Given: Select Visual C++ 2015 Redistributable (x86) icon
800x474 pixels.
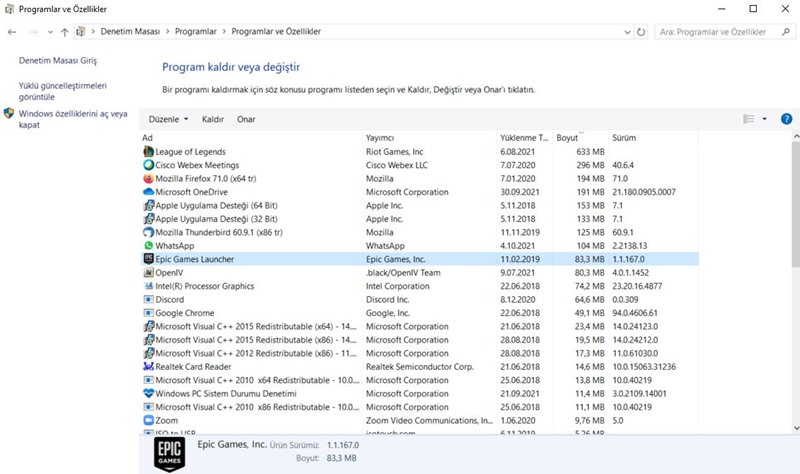Looking at the screenshot, I should click(148, 340).
